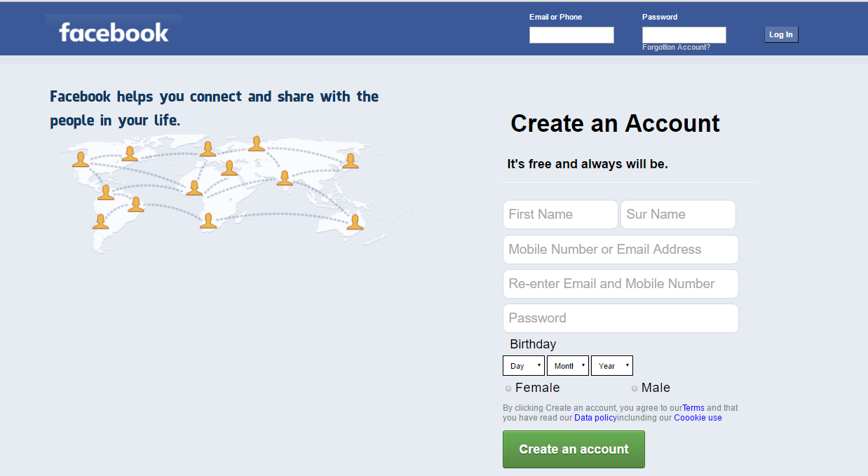This screenshot has width=868, height=476.
Task: Open the Year dropdown
Action: pos(611,365)
